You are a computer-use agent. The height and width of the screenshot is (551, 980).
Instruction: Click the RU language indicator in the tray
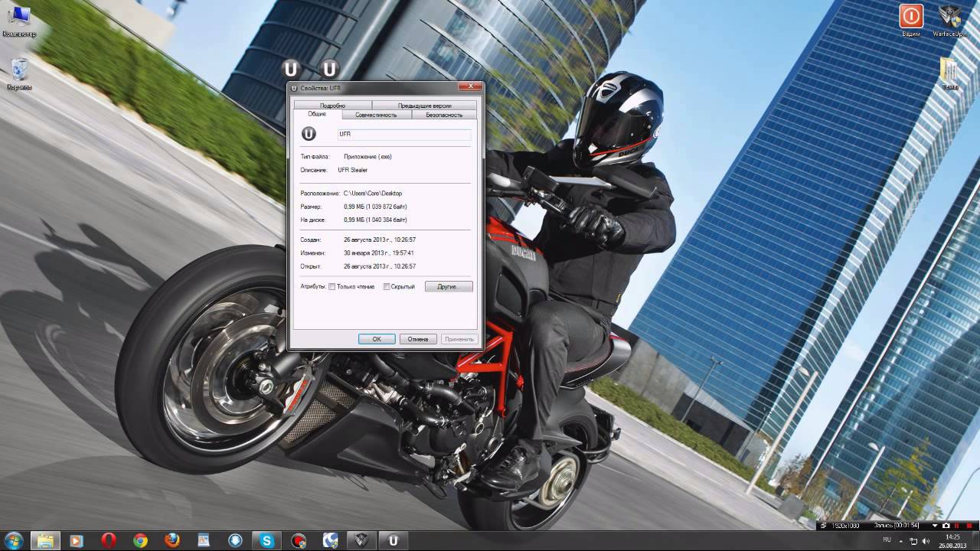point(887,540)
